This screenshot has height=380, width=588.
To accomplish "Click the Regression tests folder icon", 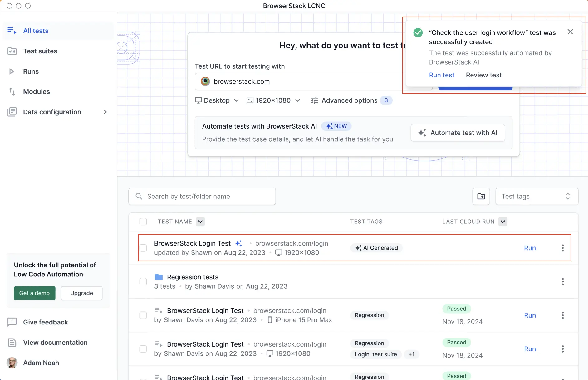I will point(159,277).
